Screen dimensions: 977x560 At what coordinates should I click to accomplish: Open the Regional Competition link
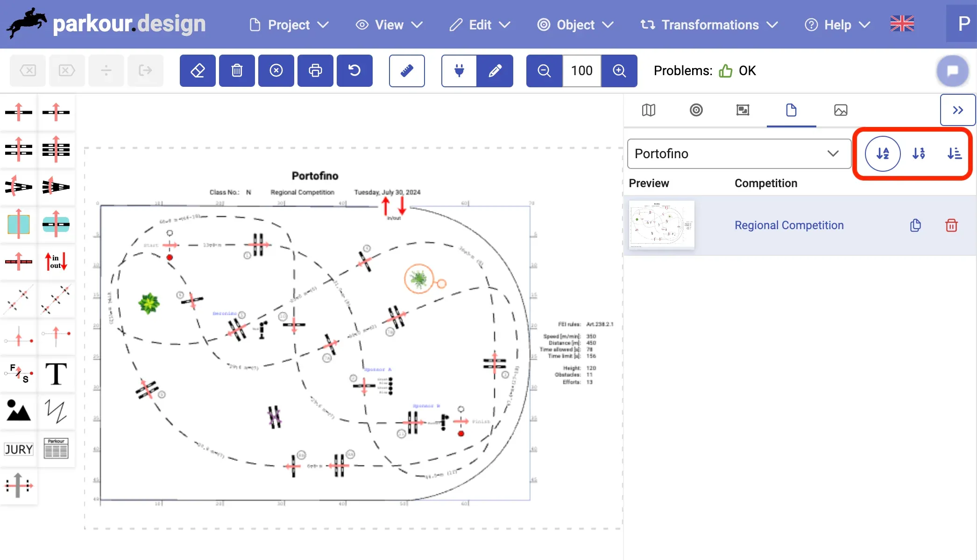(x=789, y=225)
